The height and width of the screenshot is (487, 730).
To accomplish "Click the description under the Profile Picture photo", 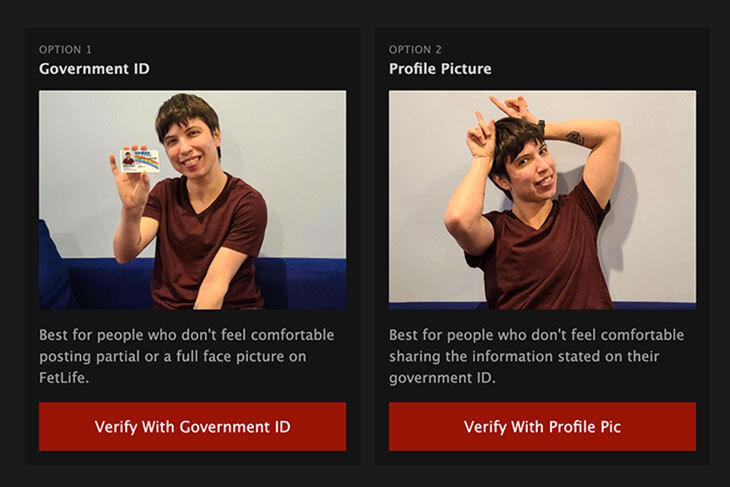I will tap(536, 356).
